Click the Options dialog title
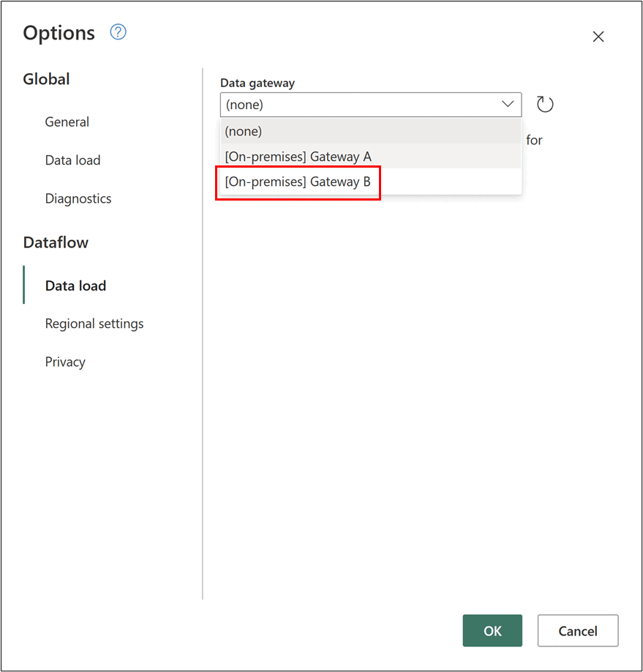This screenshot has height=672, width=643. [x=59, y=33]
